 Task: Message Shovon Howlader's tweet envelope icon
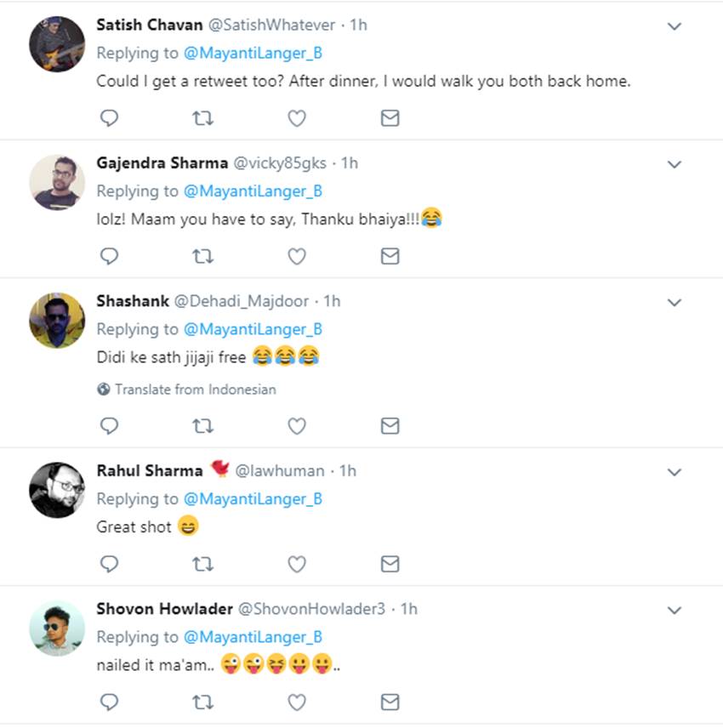[x=390, y=702]
